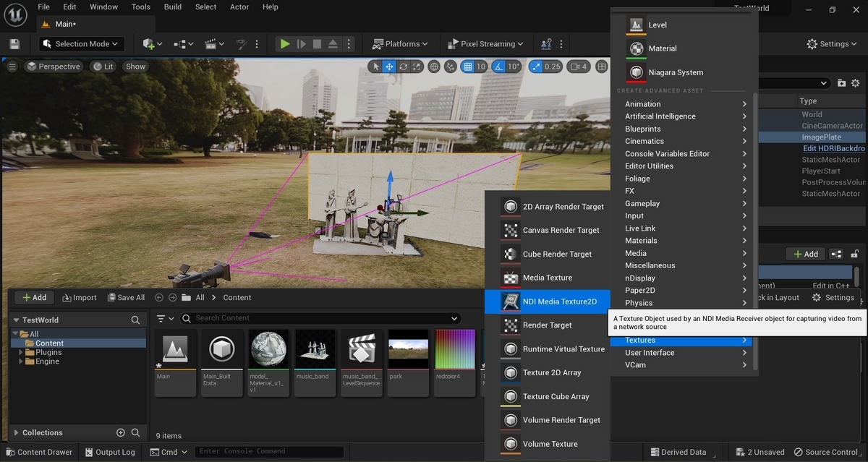Add a new collection with plus icon
This screenshot has height=462, width=868.
121,432
